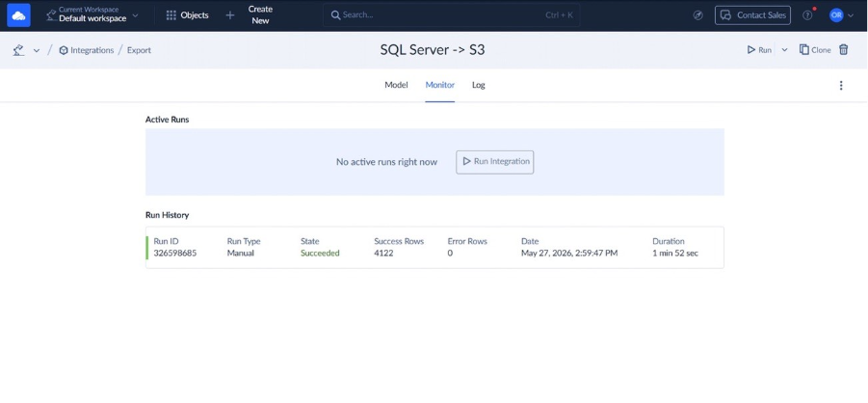
Task: Open the Log tab
Action: click(479, 85)
